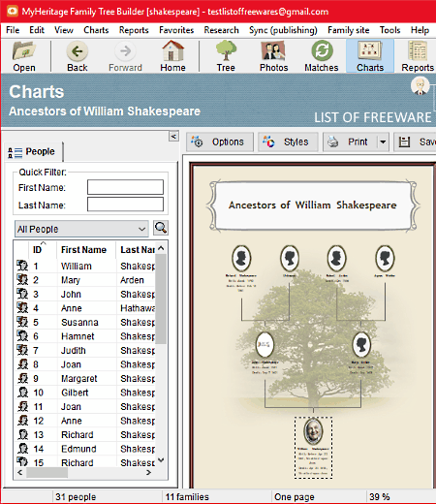Sort by the Last Name column header
Image resolution: width=436 pixels, height=504 pixels.
(x=136, y=250)
